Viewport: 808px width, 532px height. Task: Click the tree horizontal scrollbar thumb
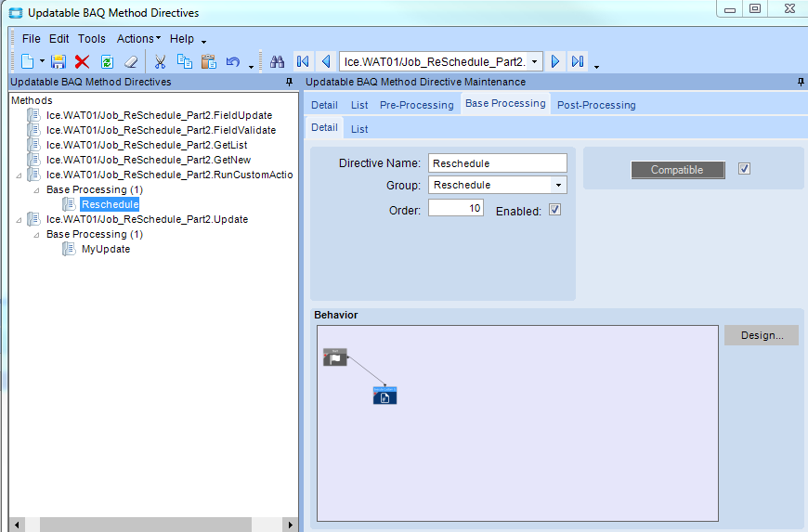[145, 525]
